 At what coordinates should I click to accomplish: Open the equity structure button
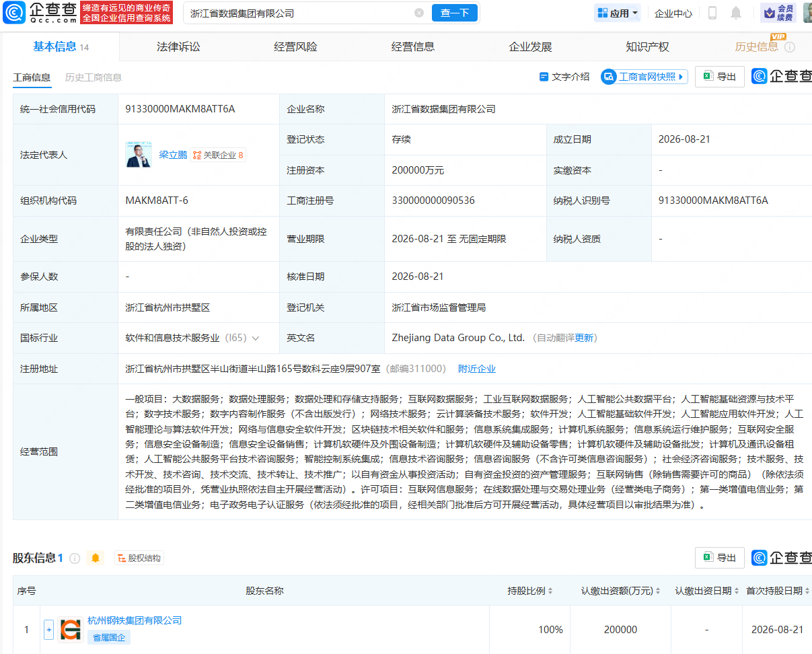point(139,558)
